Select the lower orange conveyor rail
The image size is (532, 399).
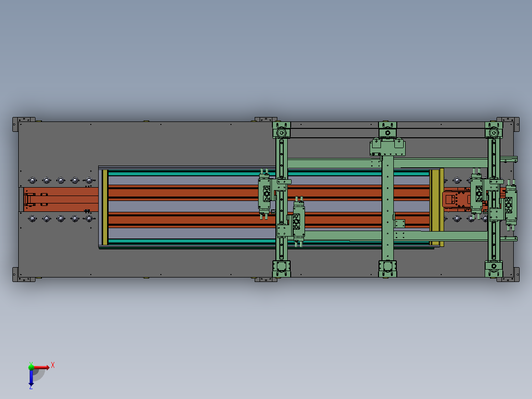[x=268, y=220]
